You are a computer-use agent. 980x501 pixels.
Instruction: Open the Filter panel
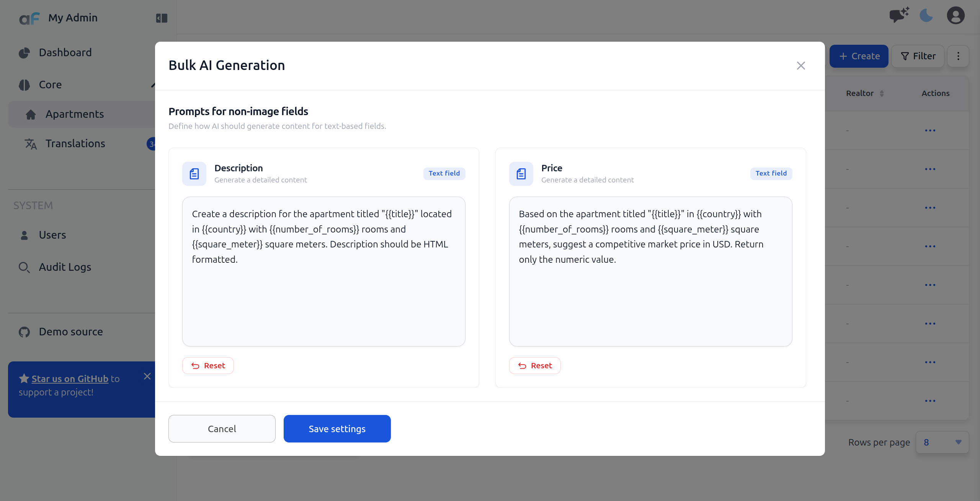[x=918, y=56]
